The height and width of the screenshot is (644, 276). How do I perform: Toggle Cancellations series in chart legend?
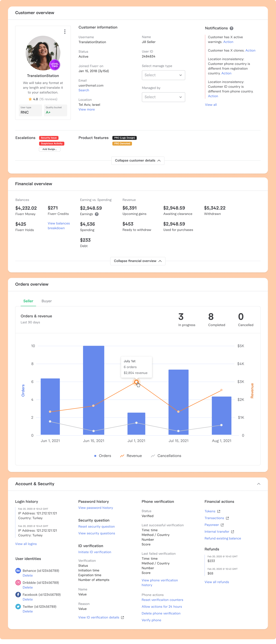166,456
